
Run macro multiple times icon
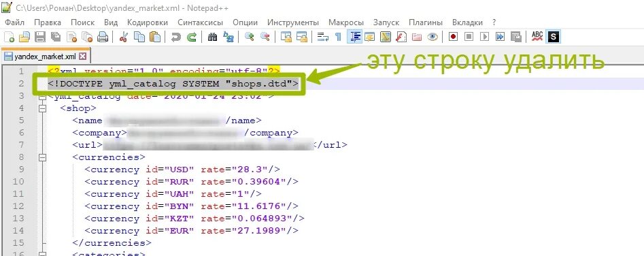coord(500,37)
